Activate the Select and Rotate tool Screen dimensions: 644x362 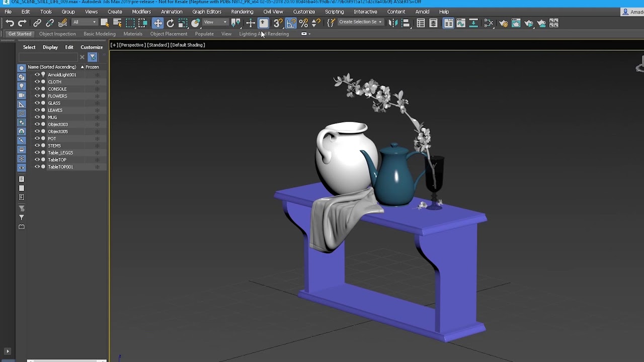[x=170, y=23]
